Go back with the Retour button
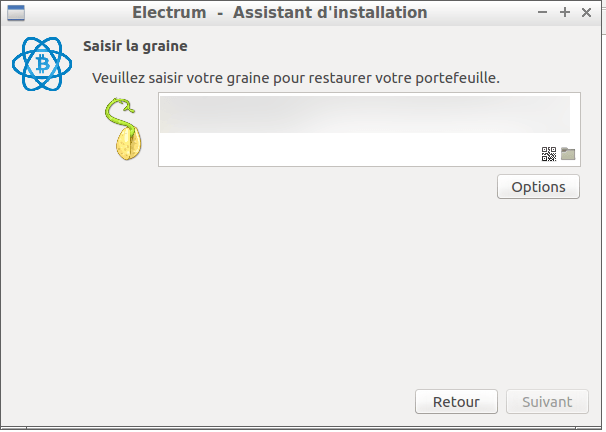The image size is (606, 432). tap(456, 402)
